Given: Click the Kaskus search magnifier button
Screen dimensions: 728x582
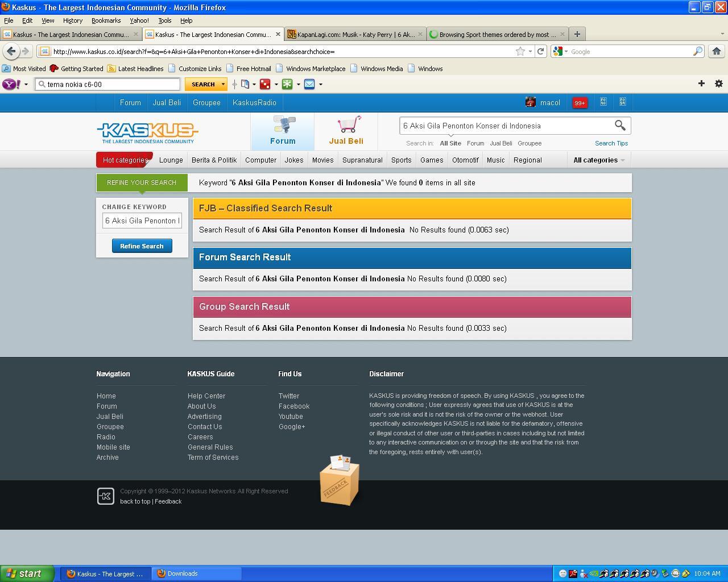Looking at the screenshot, I should [x=620, y=125].
